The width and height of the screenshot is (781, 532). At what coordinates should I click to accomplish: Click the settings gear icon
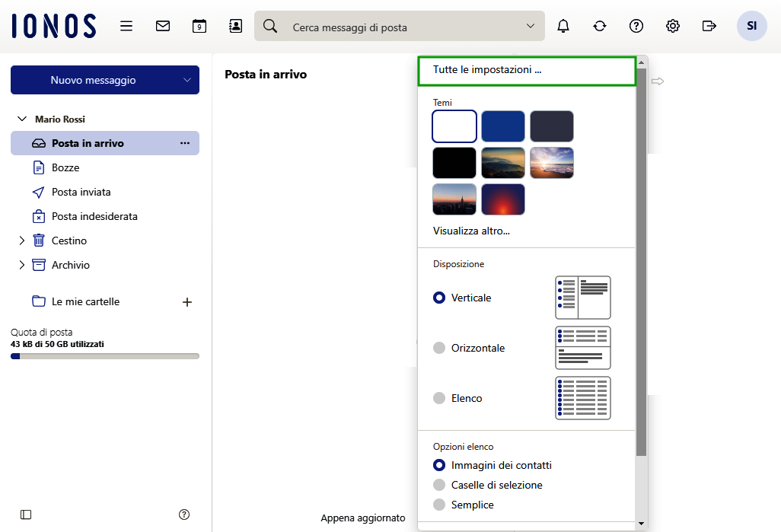pyautogui.click(x=673, y=26)
